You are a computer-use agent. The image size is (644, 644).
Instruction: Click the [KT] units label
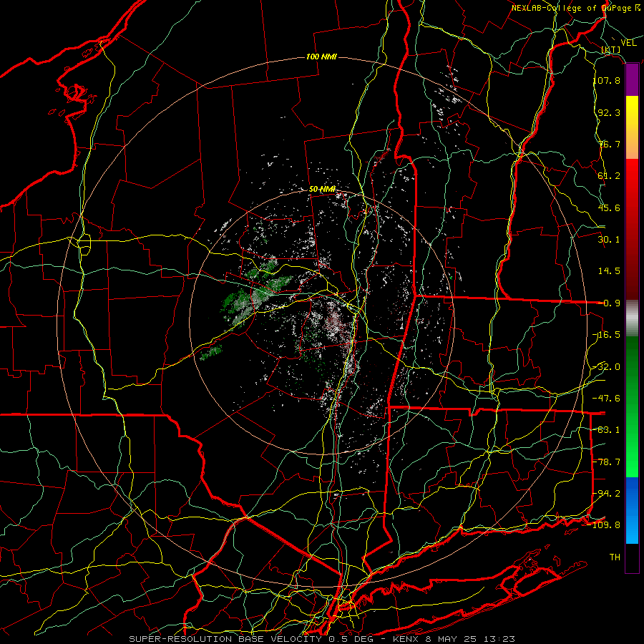tap(611, 50)
